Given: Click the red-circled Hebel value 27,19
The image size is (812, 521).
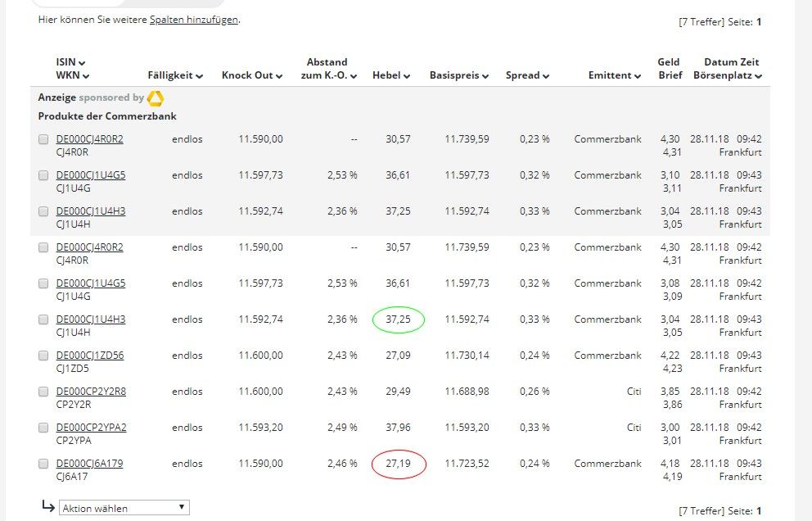Looking at the screenshot, I should [398, 464].
